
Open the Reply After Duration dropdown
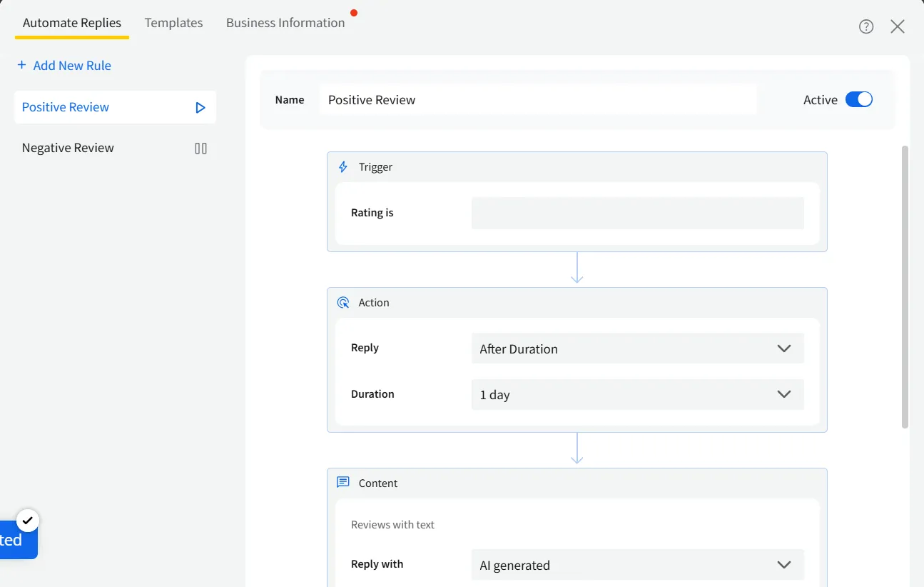pos(637,348)
